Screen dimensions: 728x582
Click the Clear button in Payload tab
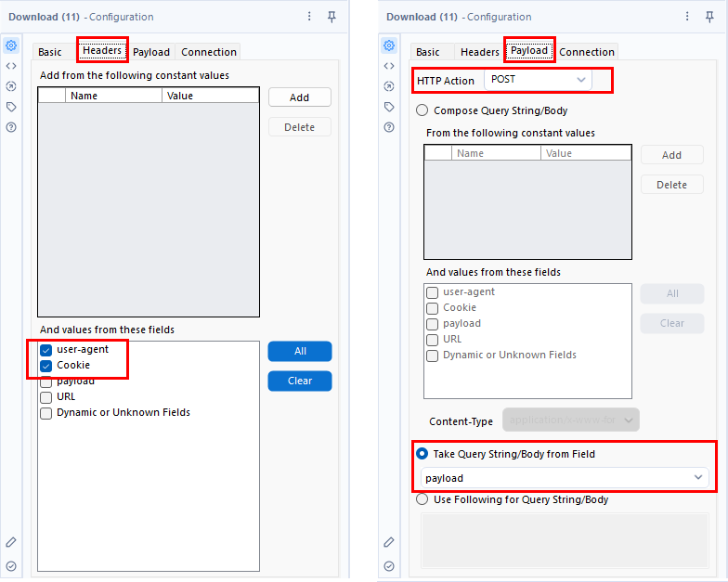click(672, 323)
